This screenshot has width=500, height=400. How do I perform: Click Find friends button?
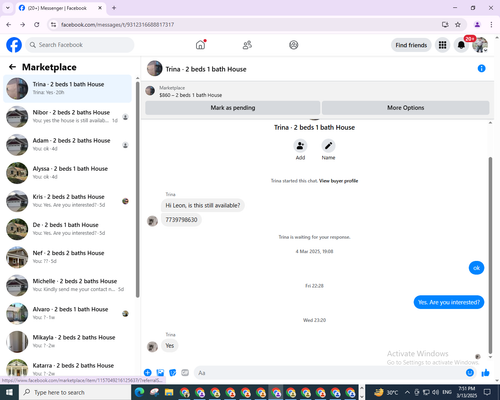click(x=411, y=45)
